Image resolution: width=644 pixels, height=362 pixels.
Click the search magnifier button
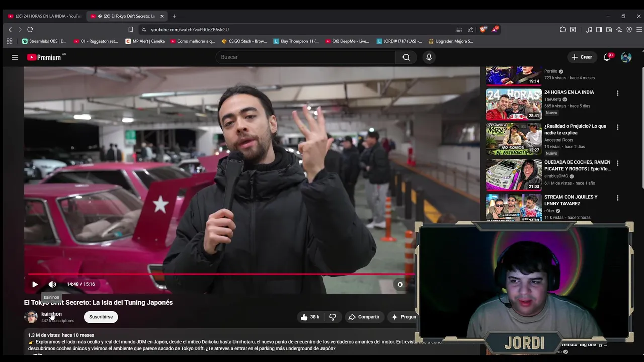(406, 57)
